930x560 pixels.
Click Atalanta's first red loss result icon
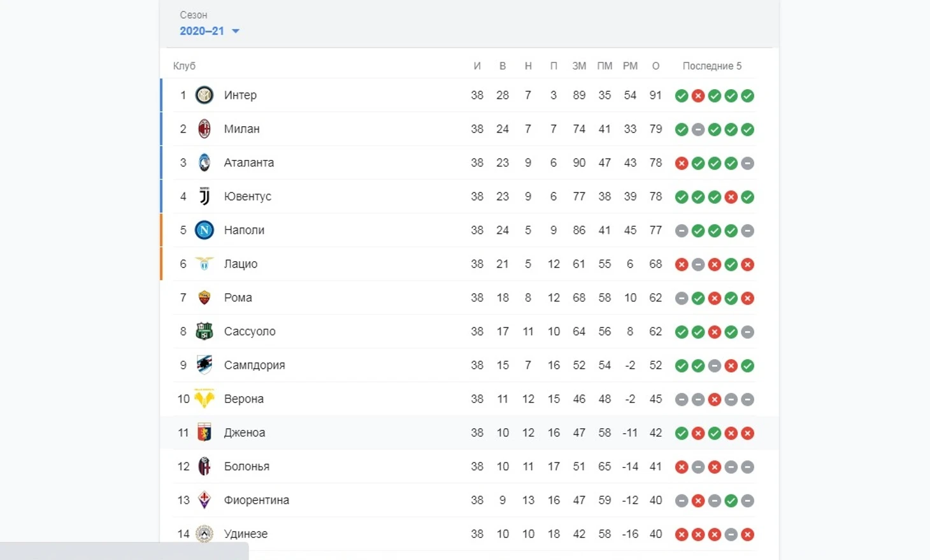[x=682, y=163]
